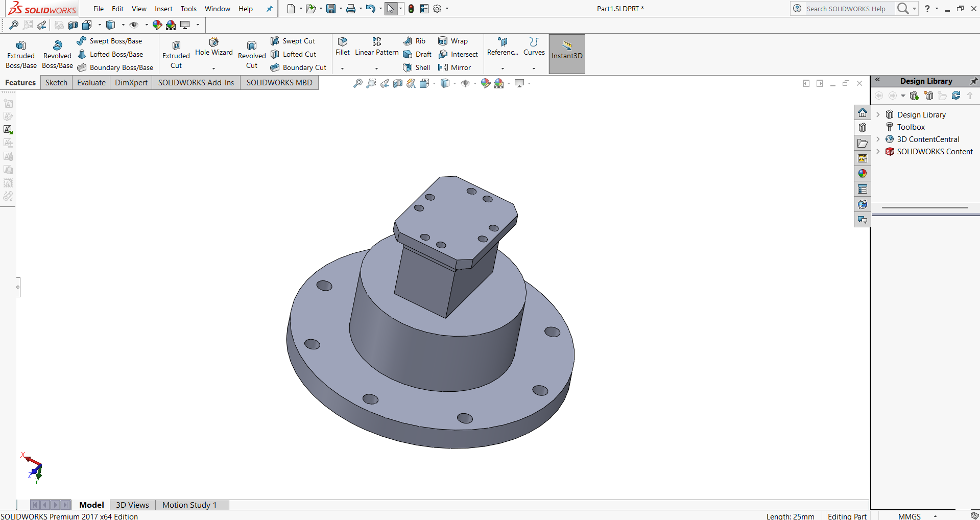The height and width of the screenshot is (520, 980).
Task: Click the MMGS unit system
Action: coord(910,516)
